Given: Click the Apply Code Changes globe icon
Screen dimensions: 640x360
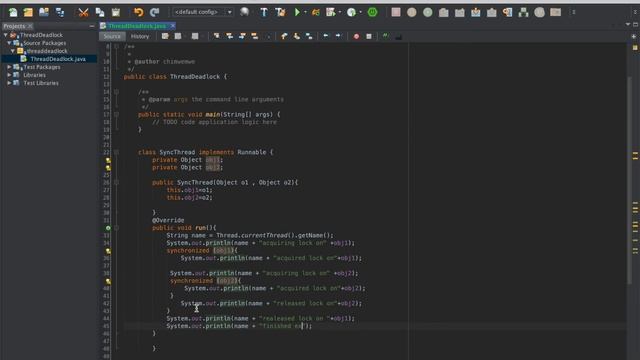Looking at the screenshot, I should [351, 12].
